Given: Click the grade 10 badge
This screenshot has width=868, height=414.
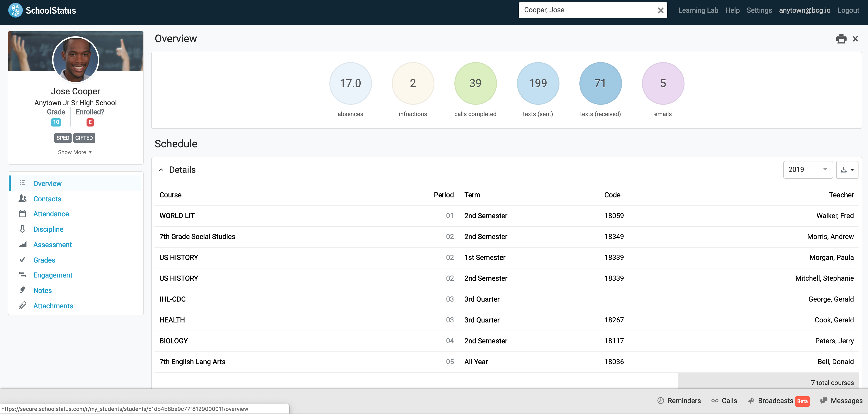Looking at the screenshot, I should [56, 122].
